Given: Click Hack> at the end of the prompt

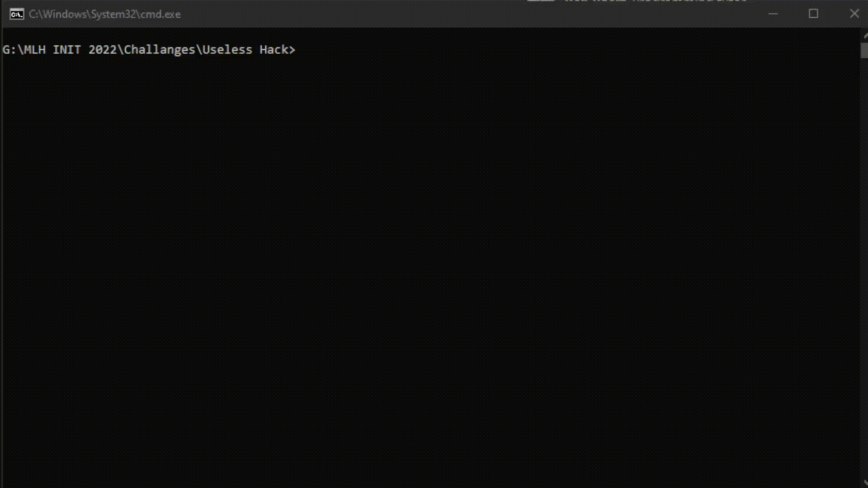Looking at the screenshot, I should pos(277,50).
